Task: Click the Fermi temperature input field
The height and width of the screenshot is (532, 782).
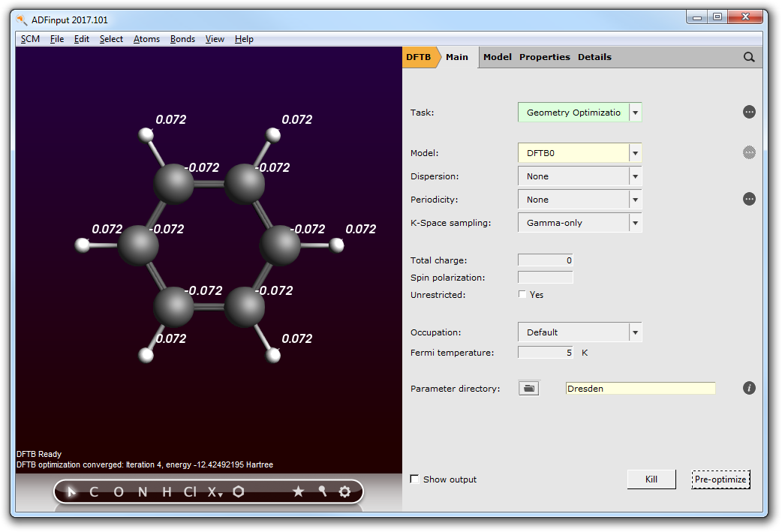Action: click(546, 353)
